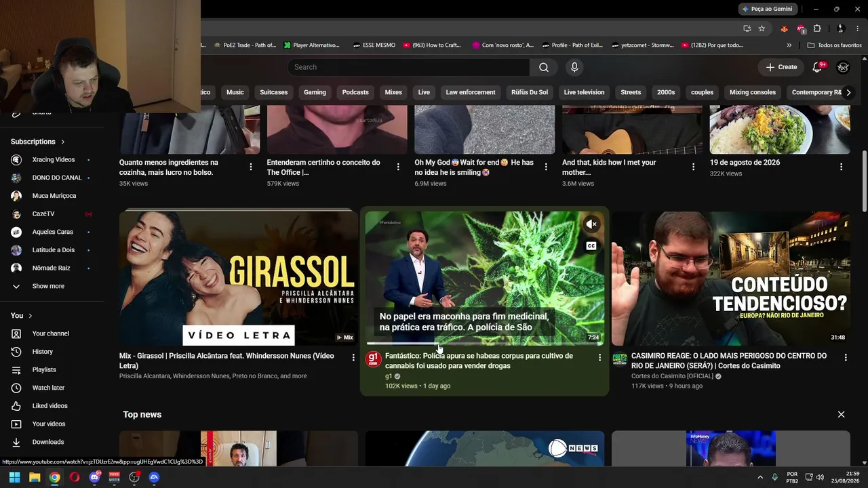Expand Subscriptions section chevron

point(63,142)
